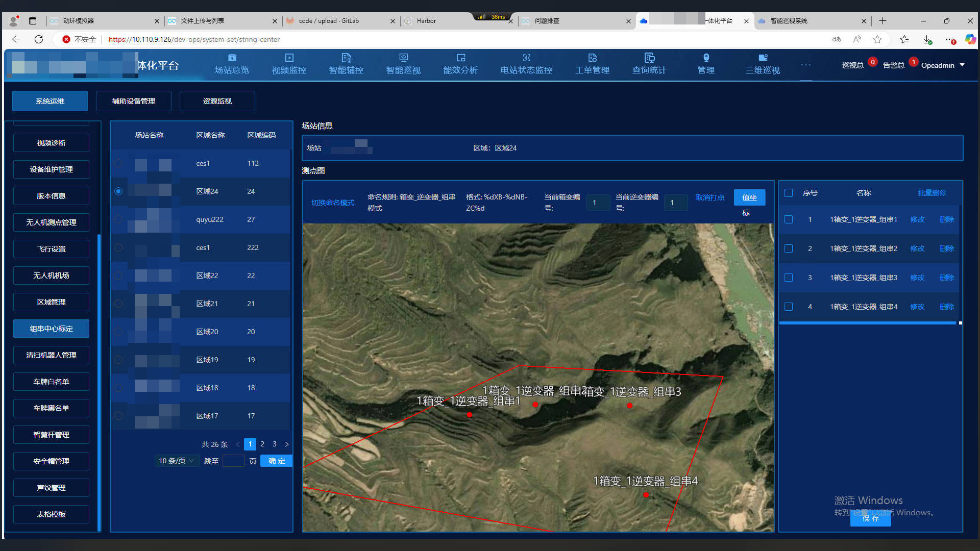Click the 当前箱变编号 input field

click(x=598, y=203)
